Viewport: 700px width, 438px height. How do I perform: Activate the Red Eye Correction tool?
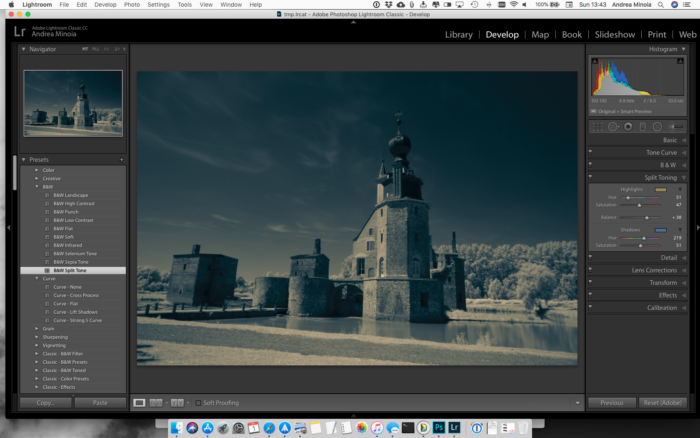[x=628, y=127]
